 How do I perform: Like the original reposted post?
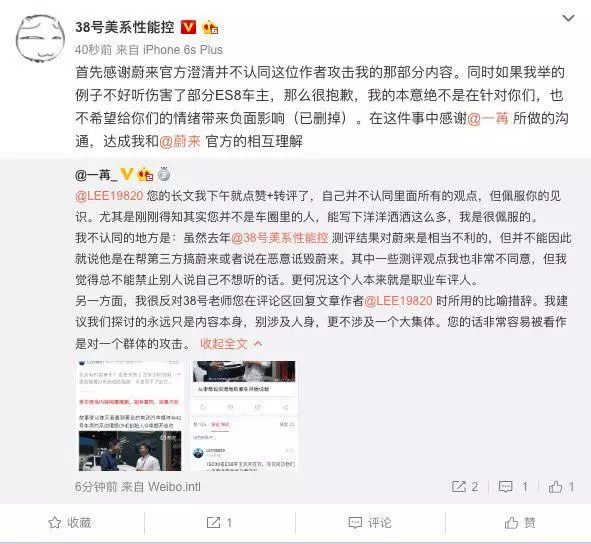tap(561, 487)
